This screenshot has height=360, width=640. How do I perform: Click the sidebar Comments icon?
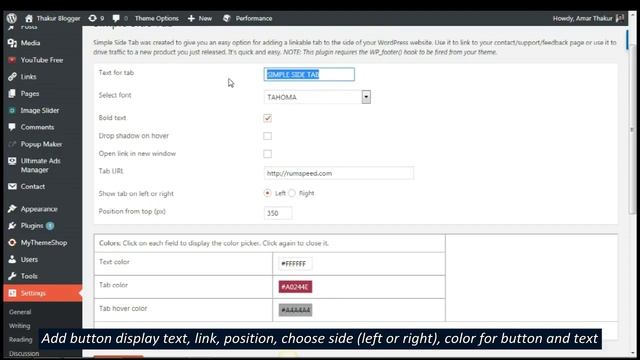[12, 127]
